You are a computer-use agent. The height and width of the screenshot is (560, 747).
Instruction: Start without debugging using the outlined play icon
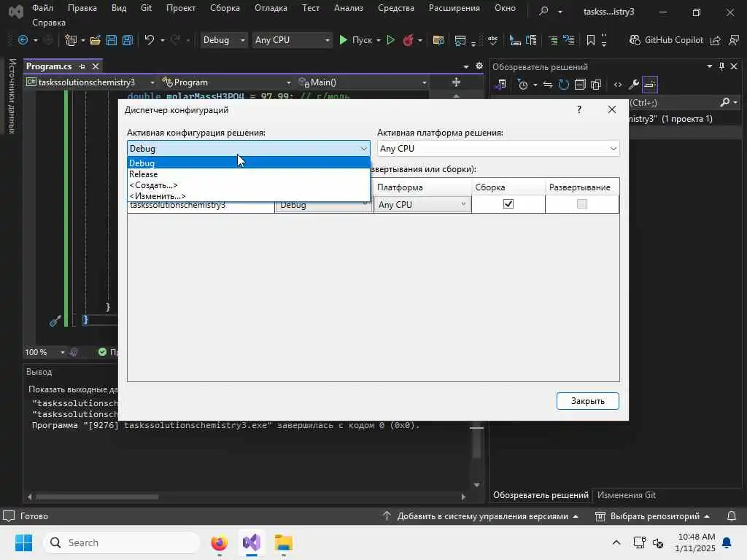(391, 40)
